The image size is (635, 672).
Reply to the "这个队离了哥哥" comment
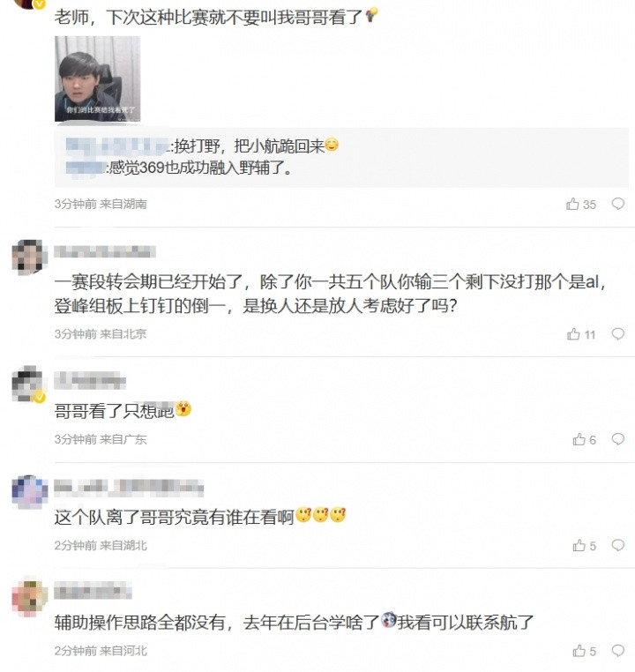click(x=617, y=546)
